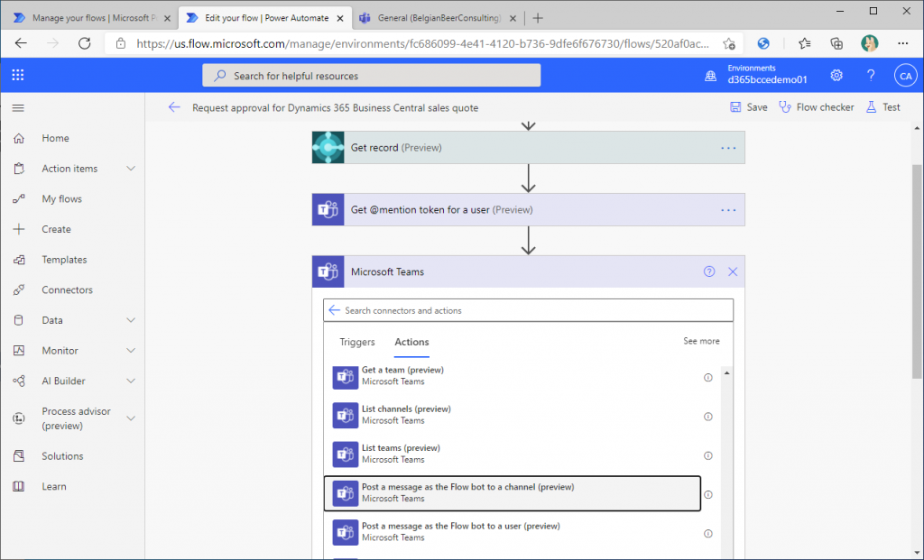The image size is (924, 560).
Task: Select Post a message as Flow bot to a channel
Action: pos(513,493)
